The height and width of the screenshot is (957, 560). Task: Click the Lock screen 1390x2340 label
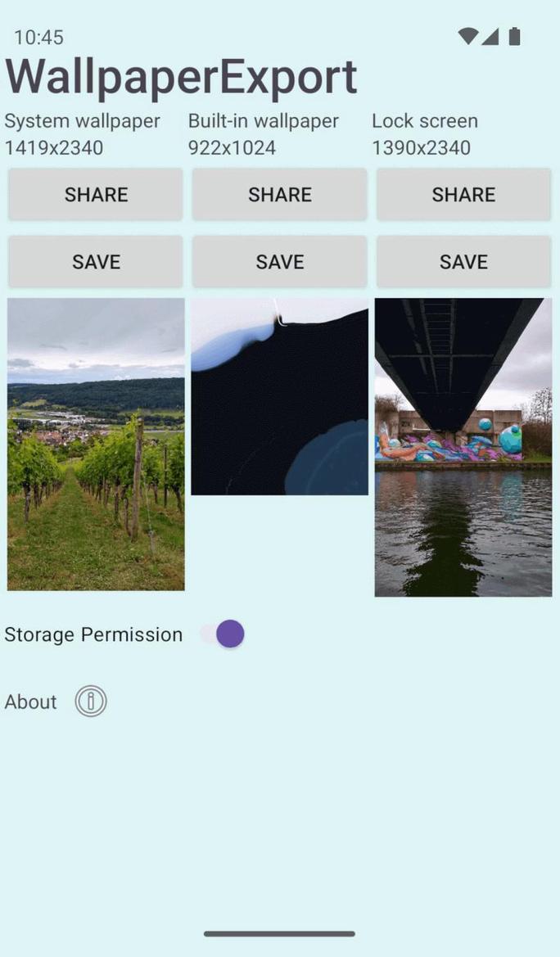[x=424, y=134]
